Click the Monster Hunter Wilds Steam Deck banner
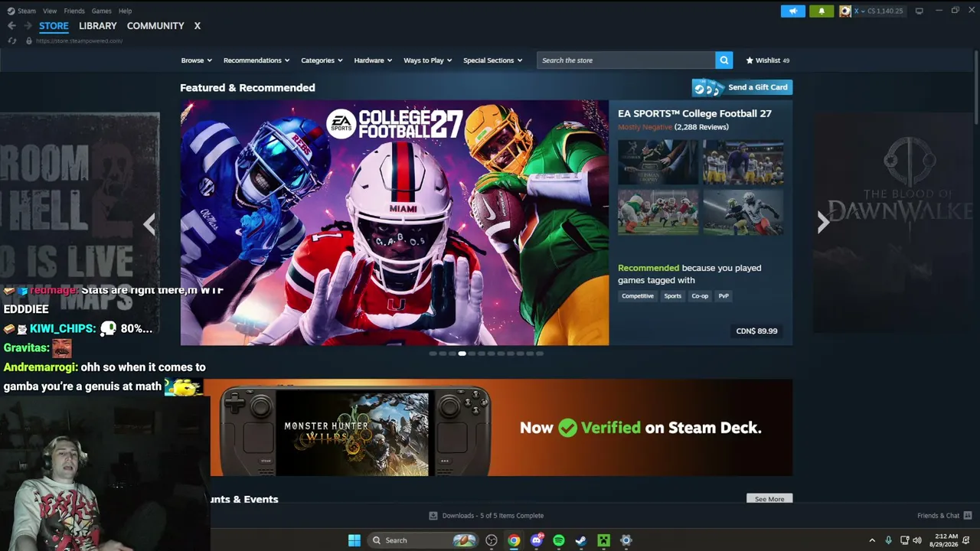Image resolution: width=980 pixels, height=551 pixels. click(x=501, y=428)
